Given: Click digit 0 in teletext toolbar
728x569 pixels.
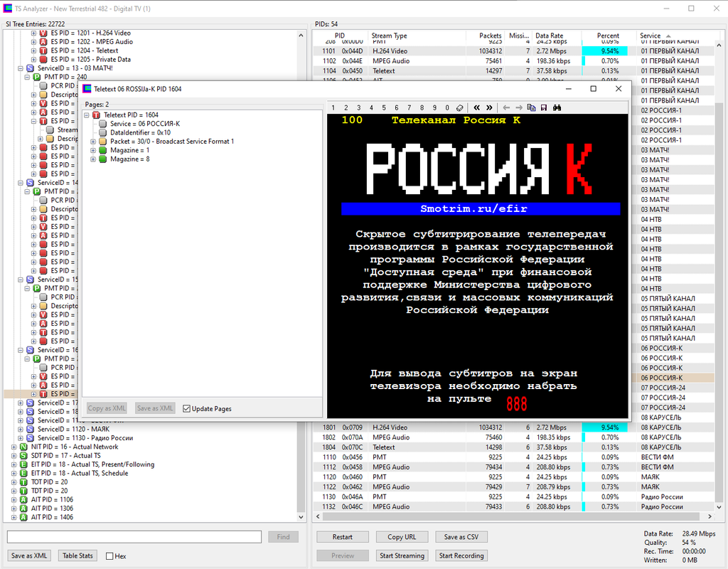Looking at the screenshot, I should (x=447, y=108).
